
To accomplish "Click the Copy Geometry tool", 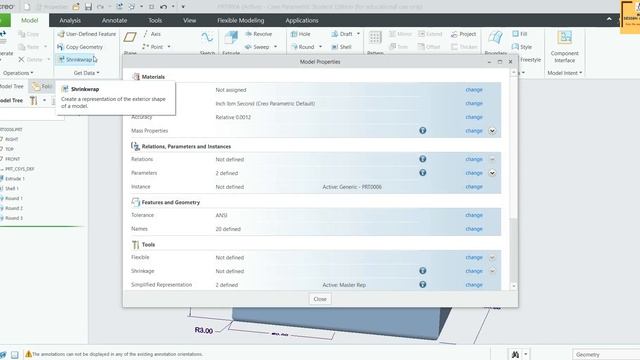I will point(80,47).
